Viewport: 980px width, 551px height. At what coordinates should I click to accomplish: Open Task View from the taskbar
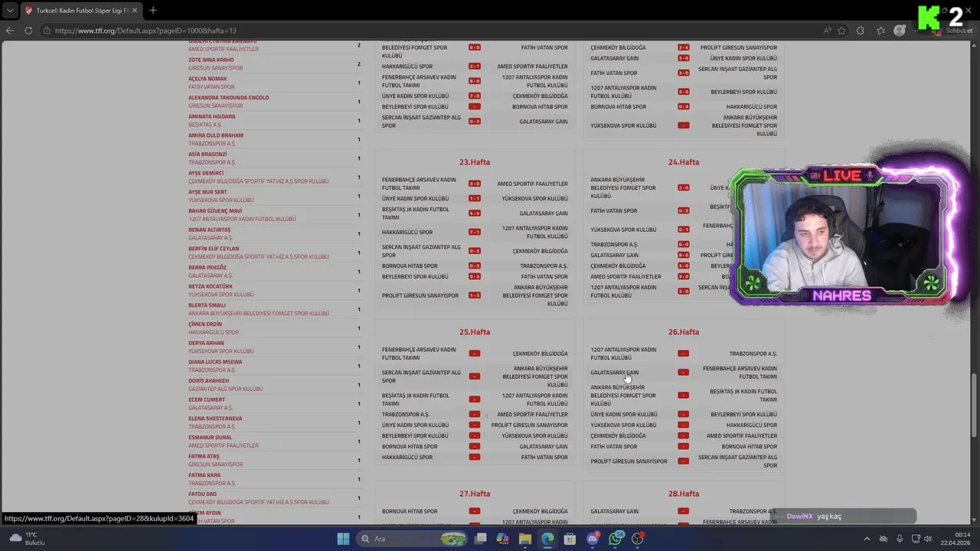(x=480, y=539)
